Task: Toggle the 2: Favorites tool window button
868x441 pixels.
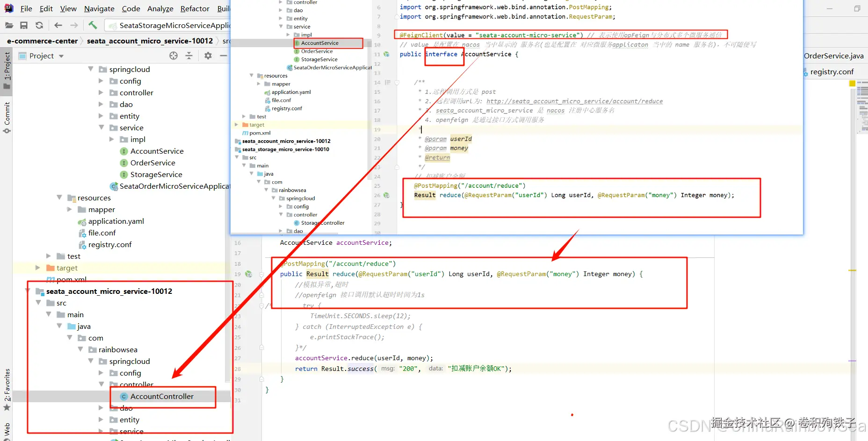Action: pos(7,390)
